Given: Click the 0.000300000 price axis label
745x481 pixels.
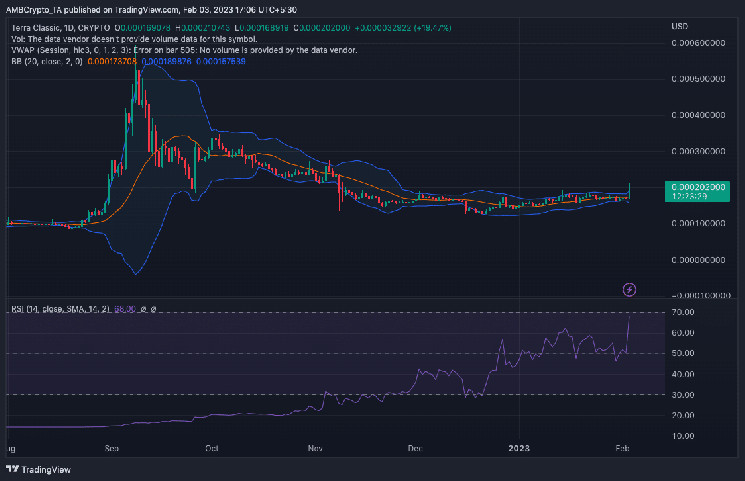Looking at the screenshot, I should tap(698, 151).
